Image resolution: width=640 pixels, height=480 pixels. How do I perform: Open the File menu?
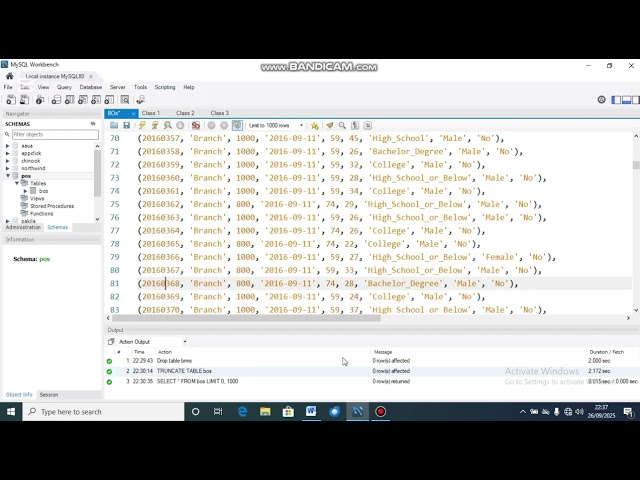point(8,87)
